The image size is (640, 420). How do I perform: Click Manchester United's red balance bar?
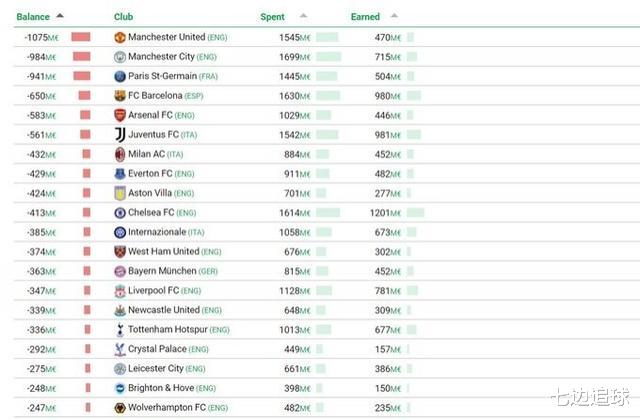[81, 37]
